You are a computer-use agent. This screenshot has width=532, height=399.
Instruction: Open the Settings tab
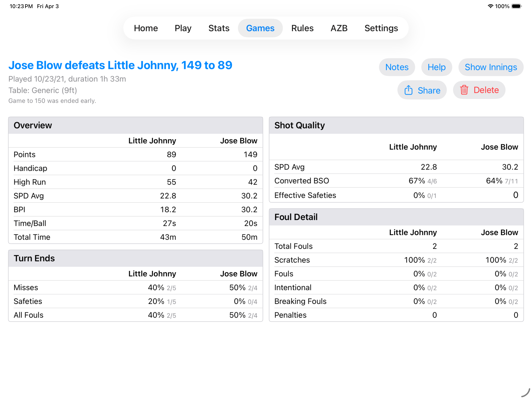381,28
